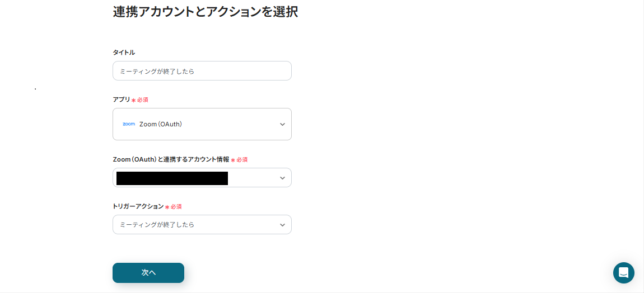Click the トリガーアクション field label
Viewport: 644px width, 293px height.
point(138,206)
